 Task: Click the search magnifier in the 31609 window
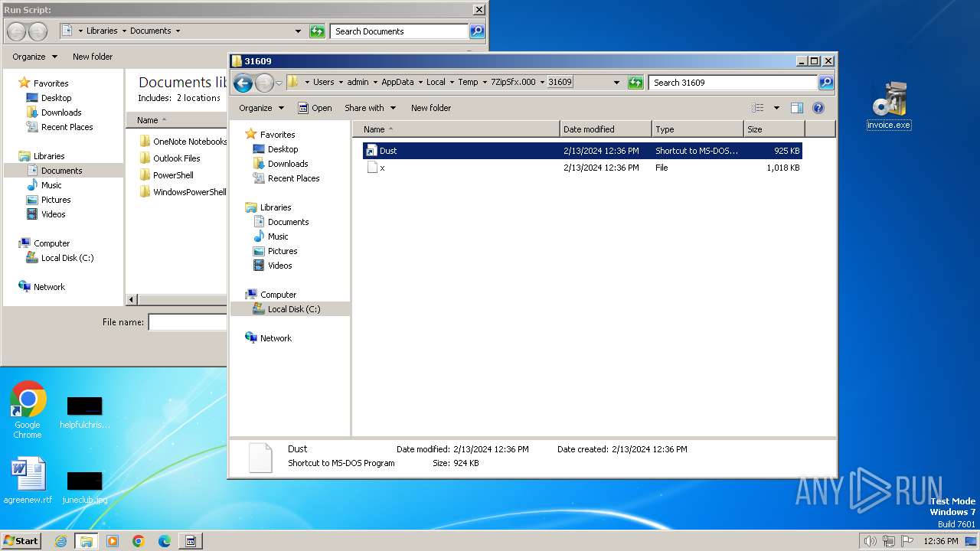tap(826, 83)
